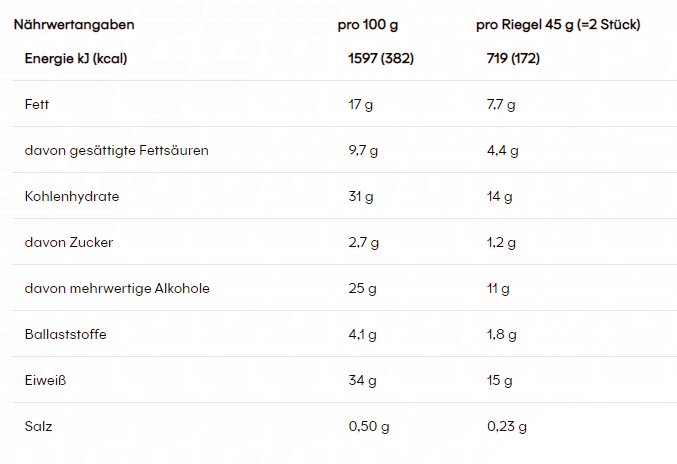The width and height of the screenshot is (677, 464).
Task: Select the pro Riegel 45 g column header
Action: 558,25
